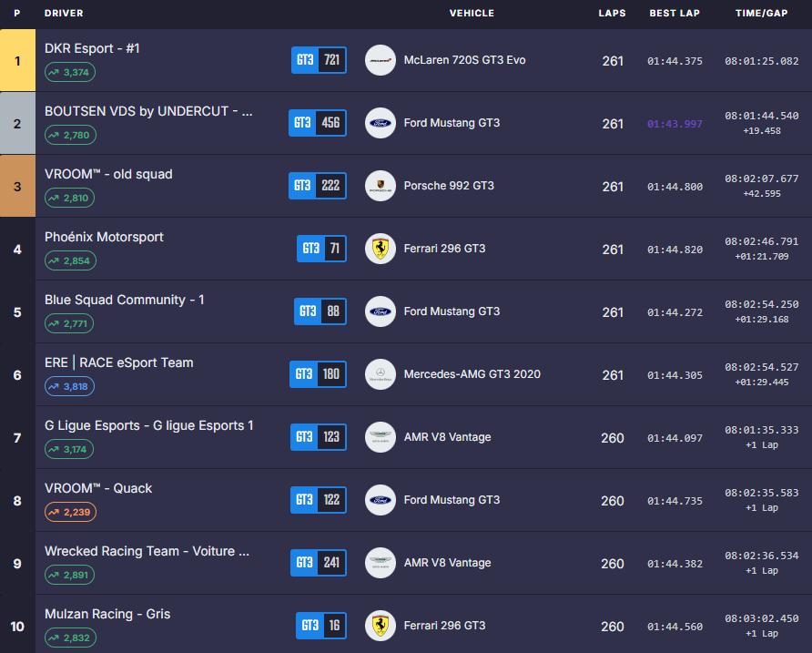Image resolution: width=812 pixels, height=653 pixels.
Task: Click the P position column header
Action: pos(17,14)
